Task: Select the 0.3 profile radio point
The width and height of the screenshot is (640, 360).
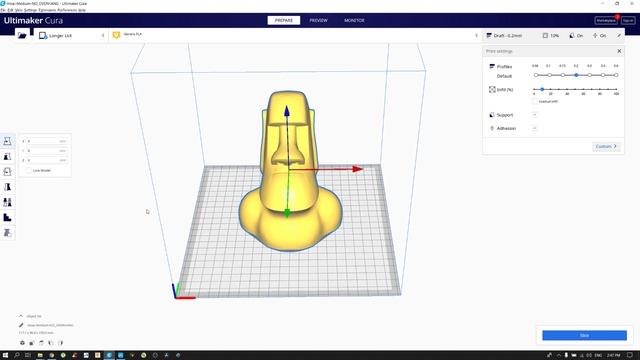Action: 589,75
